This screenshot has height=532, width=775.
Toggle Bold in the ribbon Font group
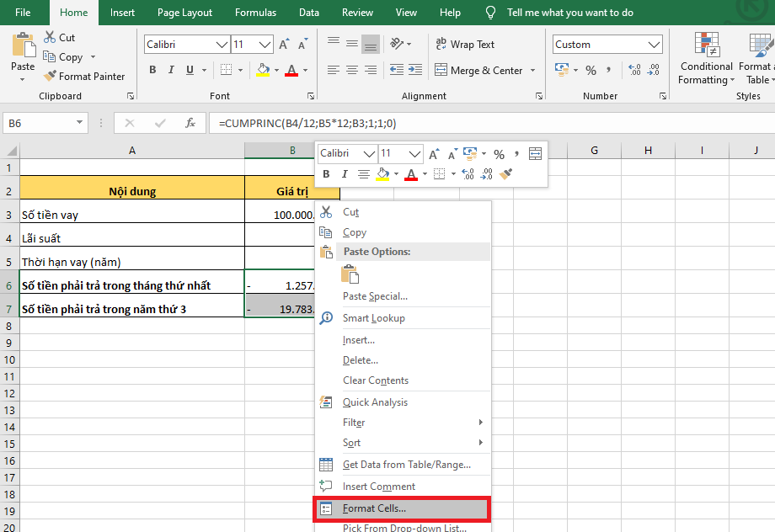click(152, 71)
